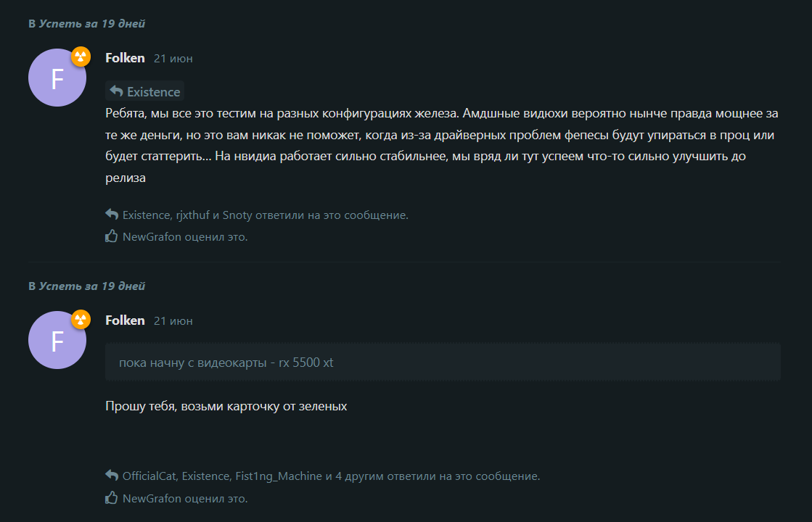The image size is (812, 522).
Task: Click the reply arrow icon before Existence tag
Action: pyautogui.click(x=117, y=91)
